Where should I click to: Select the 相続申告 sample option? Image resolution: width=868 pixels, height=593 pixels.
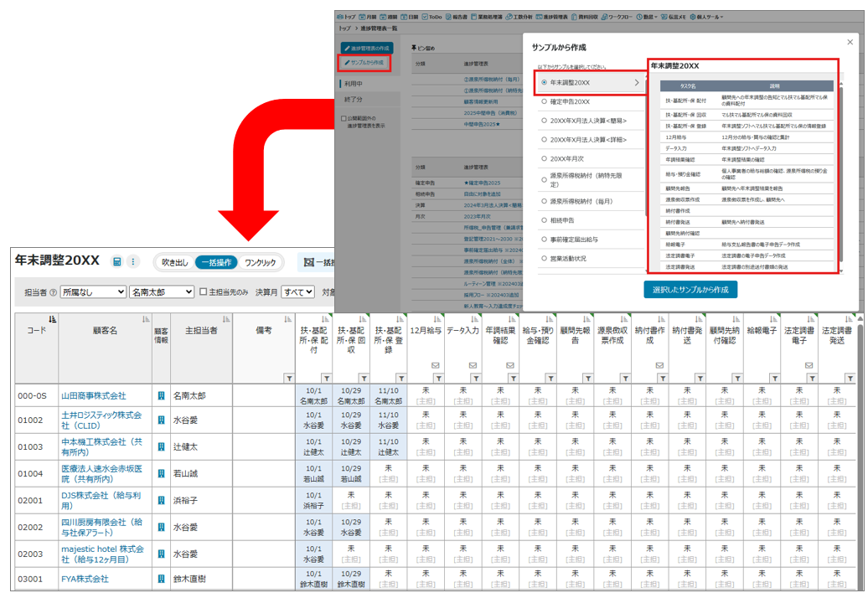(x=545, y=221)
